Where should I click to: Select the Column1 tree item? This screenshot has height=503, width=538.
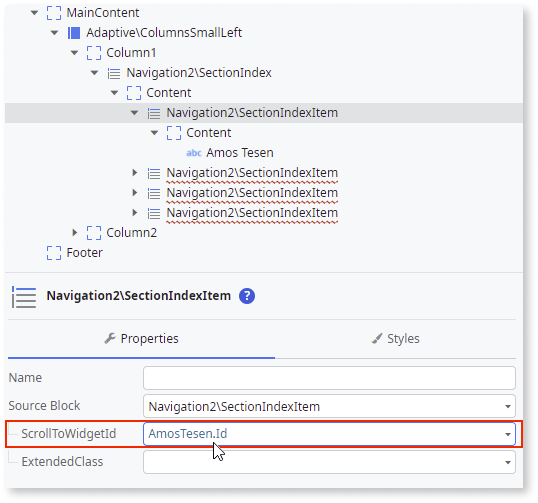point(131,53)
